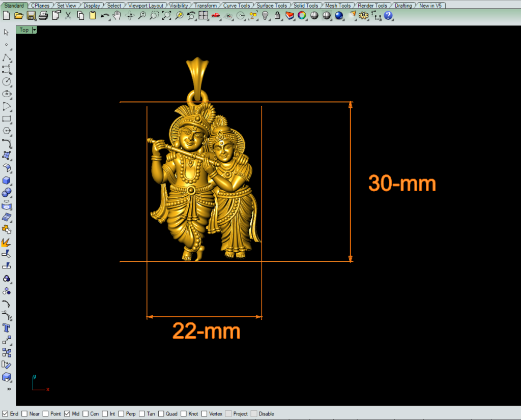The height and width of the screenshot is (420, 521).
Task: Click the Top viewport title label
Action: tap(24, 30)
